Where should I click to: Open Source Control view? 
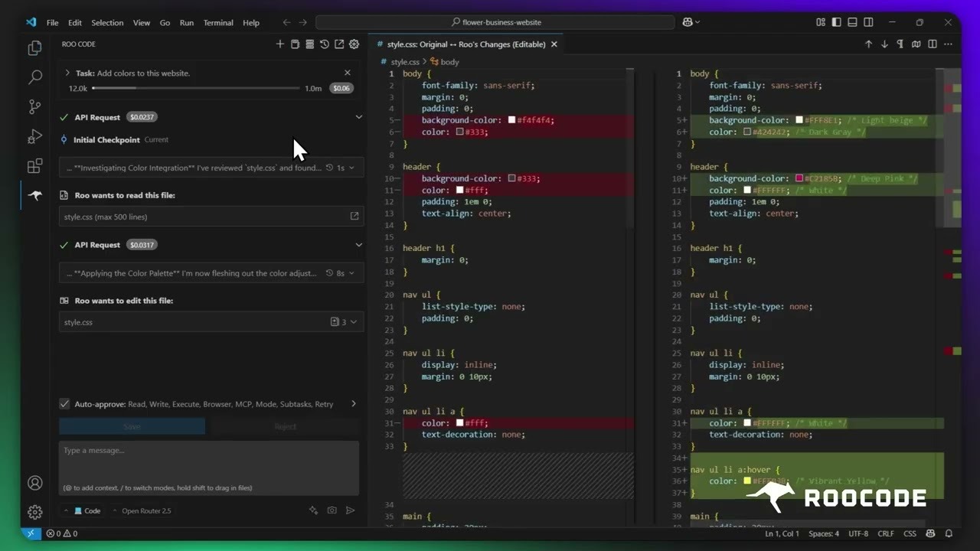[x=34, y=106]
